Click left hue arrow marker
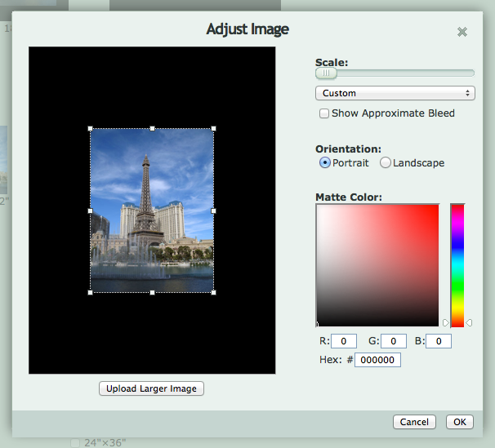Viewport: 495px width, 448px height. (x=445, y=322)
